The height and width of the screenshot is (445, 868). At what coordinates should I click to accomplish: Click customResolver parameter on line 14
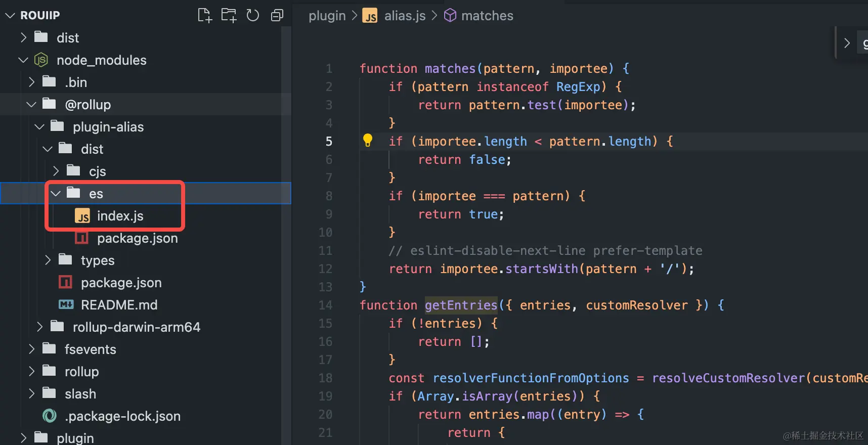point(637,305)
